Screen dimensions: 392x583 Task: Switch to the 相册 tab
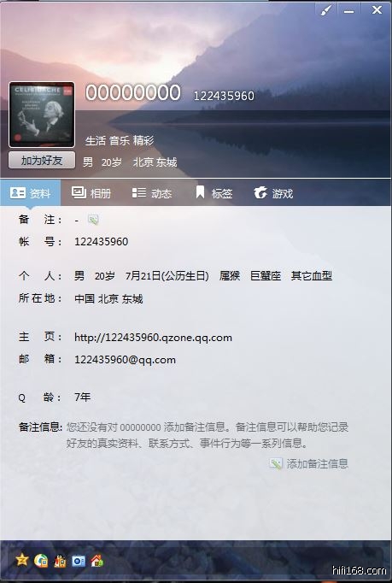tap(91, 193)
